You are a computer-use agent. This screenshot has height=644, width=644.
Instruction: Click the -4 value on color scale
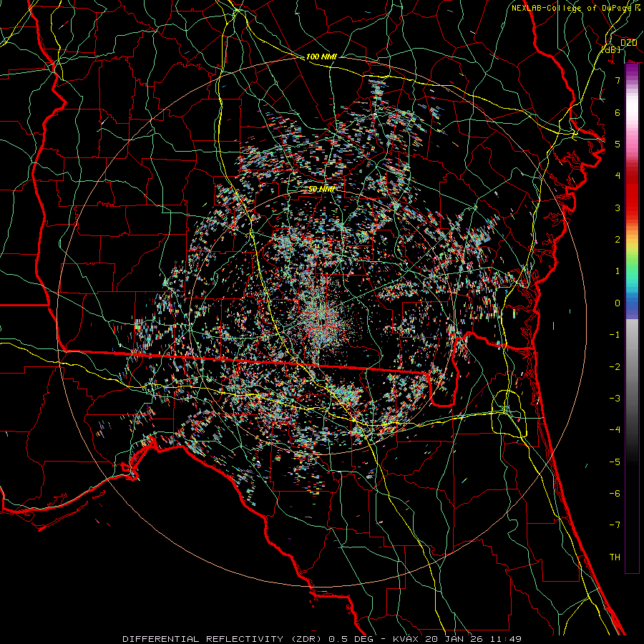[615, 430]
